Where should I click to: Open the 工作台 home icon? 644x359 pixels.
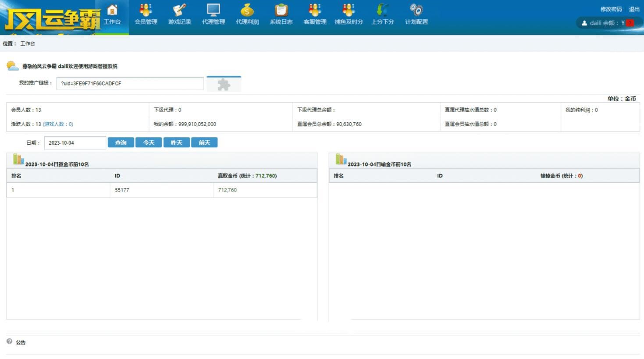112,10
